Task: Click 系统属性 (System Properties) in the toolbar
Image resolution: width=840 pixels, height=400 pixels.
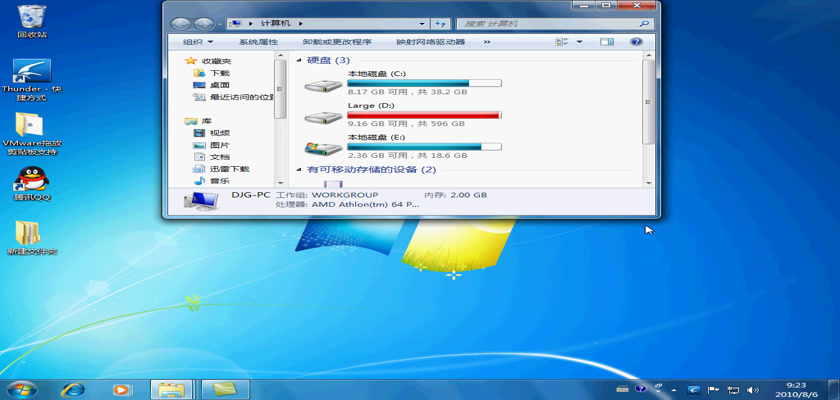Action: (x=258, y=42)
